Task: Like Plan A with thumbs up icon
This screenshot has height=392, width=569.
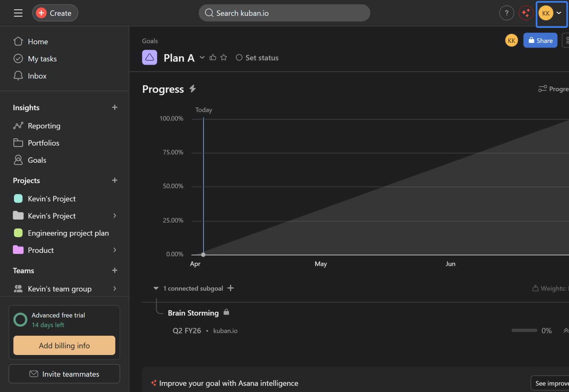Action: point(213,57)
